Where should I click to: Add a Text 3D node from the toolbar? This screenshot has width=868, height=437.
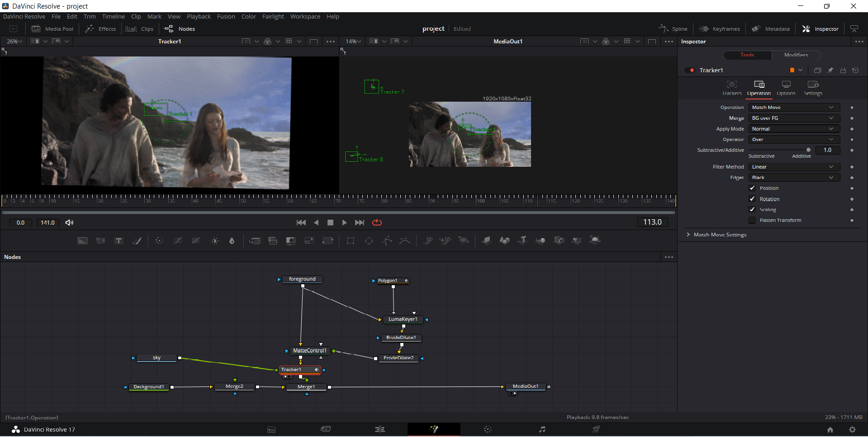point(522,240)
